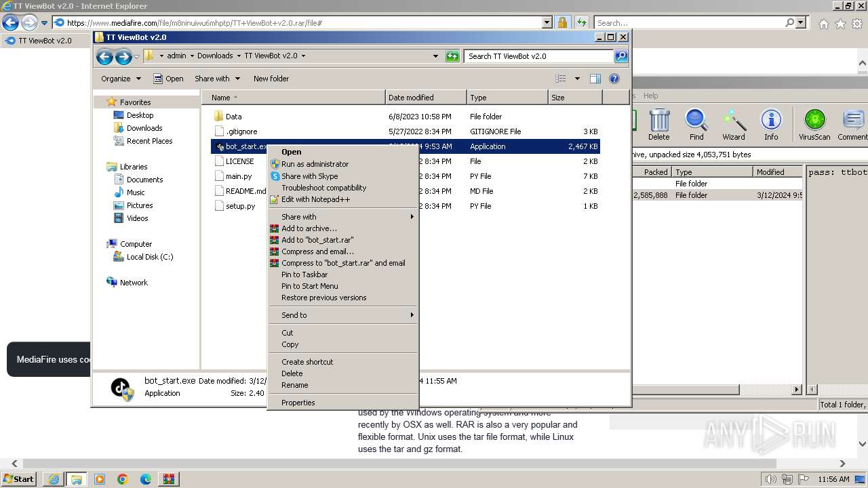Choose Compress and email...
This screenshot has width=868, height=488.
342,251
